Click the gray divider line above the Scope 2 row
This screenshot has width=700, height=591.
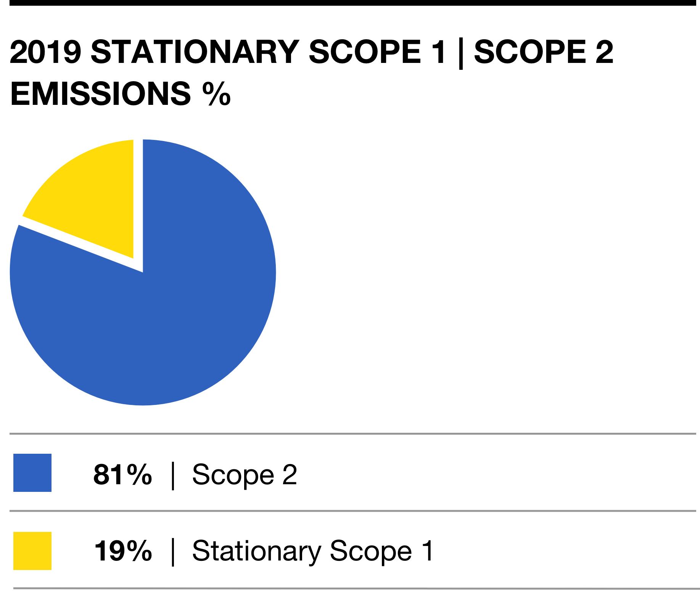point(353,434)
